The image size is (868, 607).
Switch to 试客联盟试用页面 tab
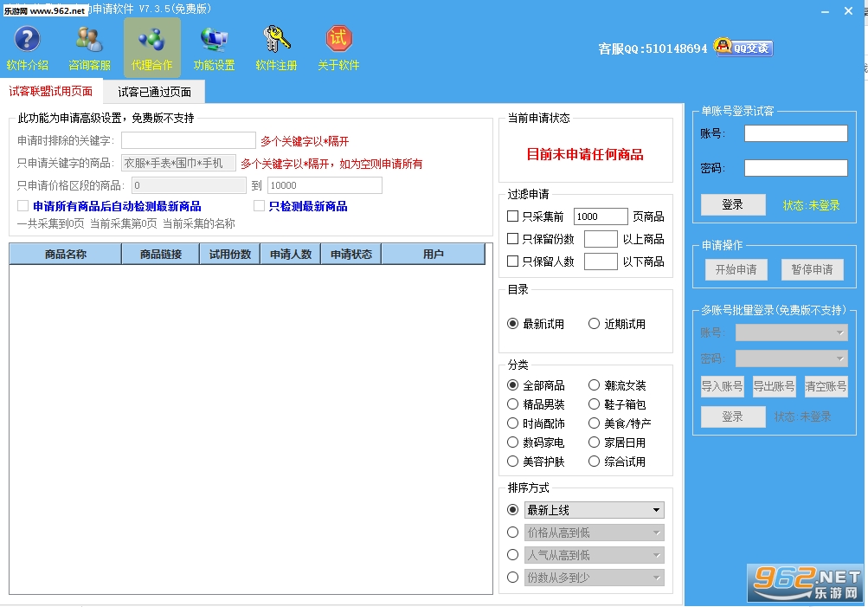51,92
